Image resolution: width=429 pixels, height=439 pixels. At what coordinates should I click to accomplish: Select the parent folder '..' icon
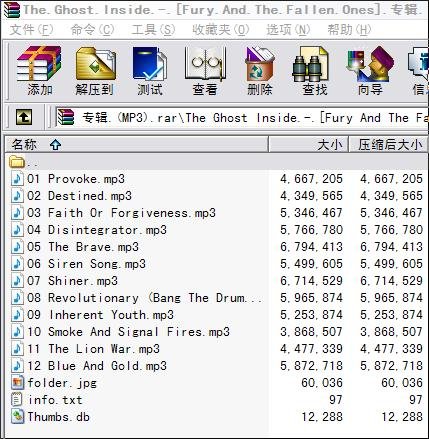[17, 162]
